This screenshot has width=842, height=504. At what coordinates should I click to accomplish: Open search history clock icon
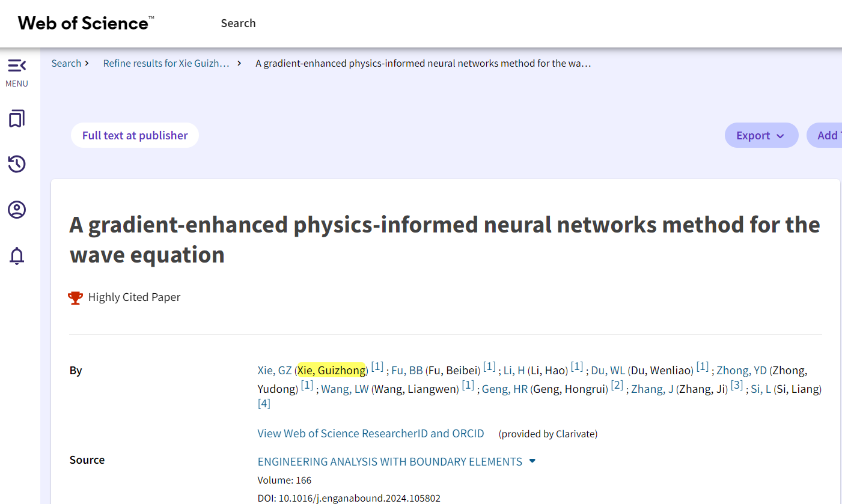[17, 164]
